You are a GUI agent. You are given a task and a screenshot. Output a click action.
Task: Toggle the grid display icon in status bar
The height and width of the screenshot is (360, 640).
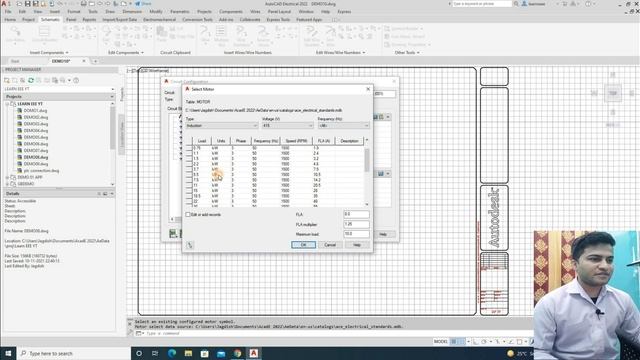click(x=453, y=341)
